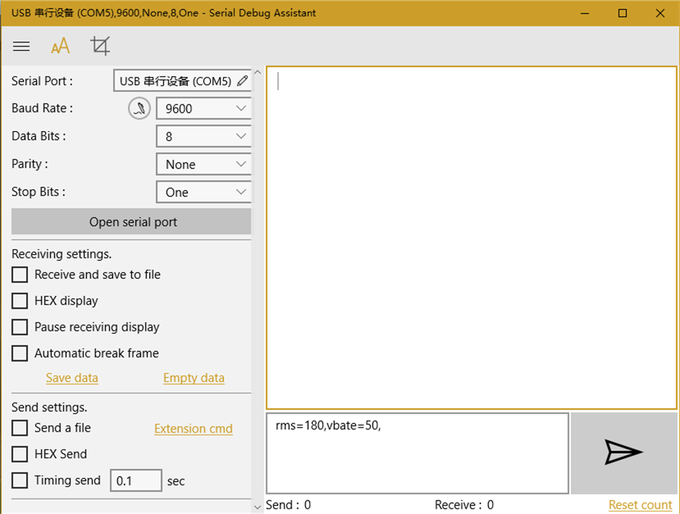Open the hamburger menu
The width and height of the screenshot is (680, 514).
(21, 46)
